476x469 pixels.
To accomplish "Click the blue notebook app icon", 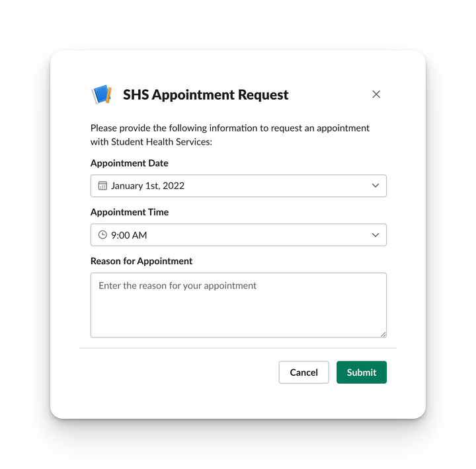I will 102,94.
